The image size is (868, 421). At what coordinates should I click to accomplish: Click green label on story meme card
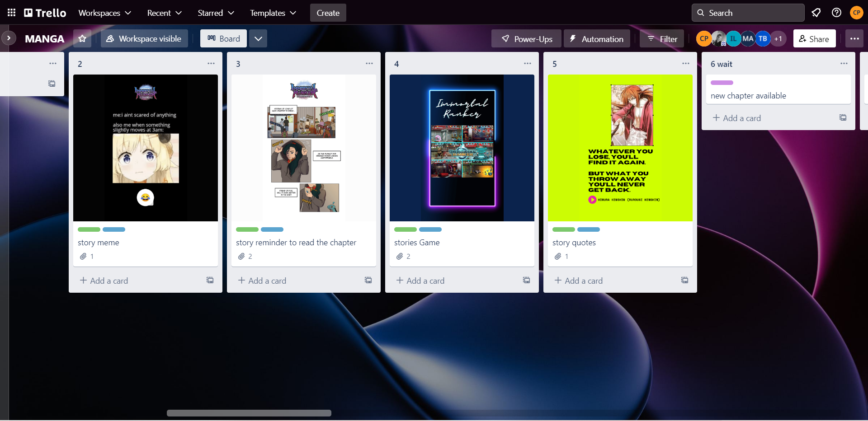click(89, 229)
